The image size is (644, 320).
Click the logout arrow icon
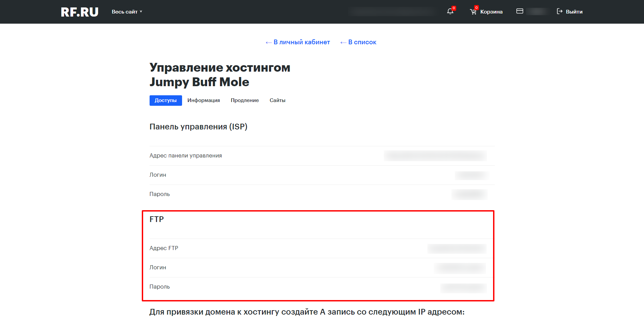point(559,11)
